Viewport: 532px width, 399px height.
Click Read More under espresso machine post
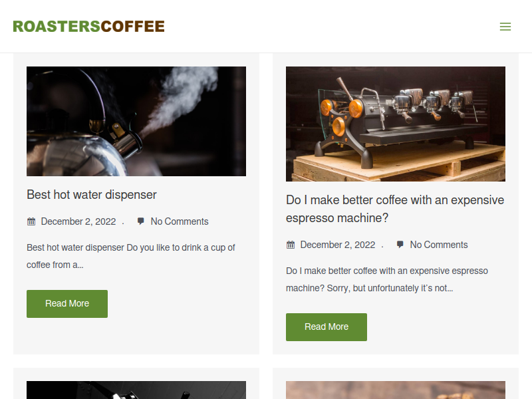tap(327, 327)
